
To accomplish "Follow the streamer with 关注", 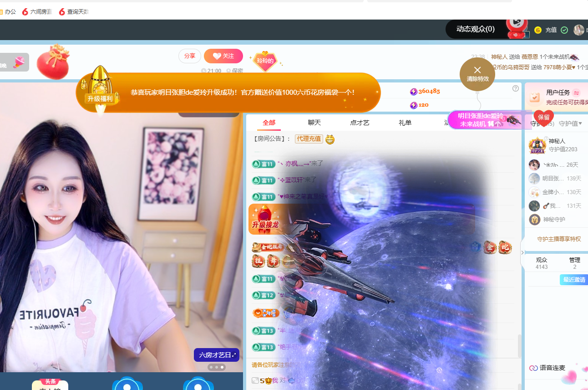I will [x=223, y=56].
